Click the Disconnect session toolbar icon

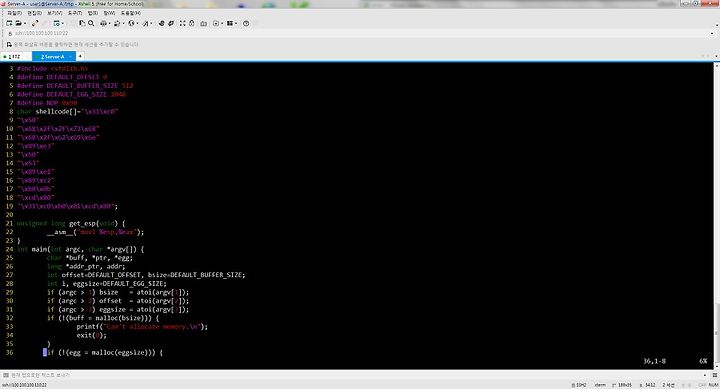coord(35,23)
